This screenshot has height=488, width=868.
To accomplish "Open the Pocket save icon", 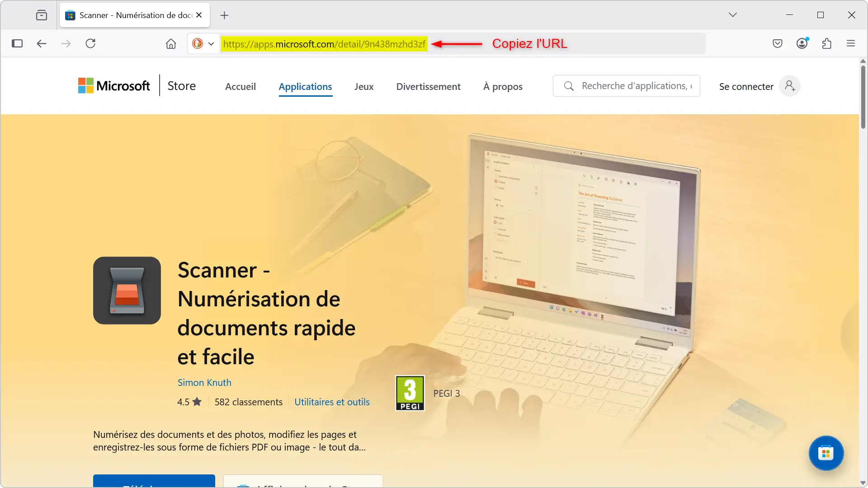I will coord(778,43).
